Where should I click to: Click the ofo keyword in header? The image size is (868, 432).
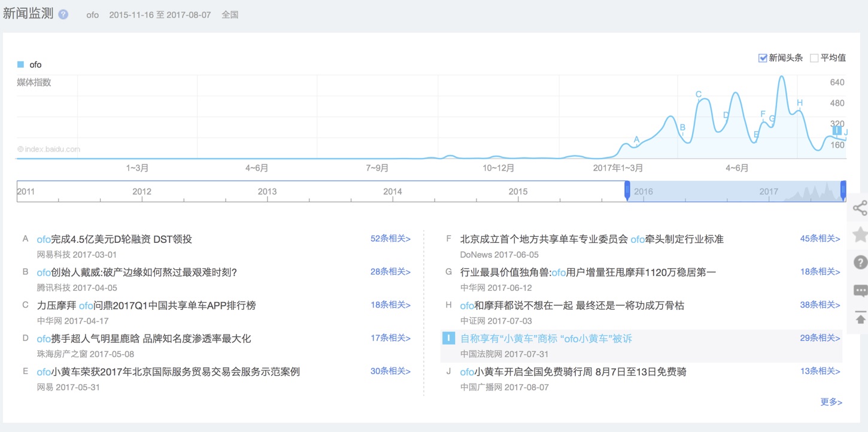point(92,15)
